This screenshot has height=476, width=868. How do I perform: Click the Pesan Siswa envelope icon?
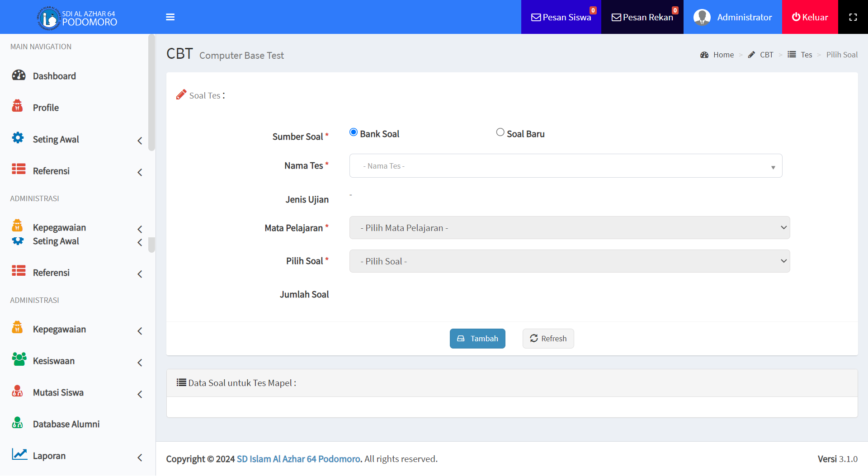[536, 18]
